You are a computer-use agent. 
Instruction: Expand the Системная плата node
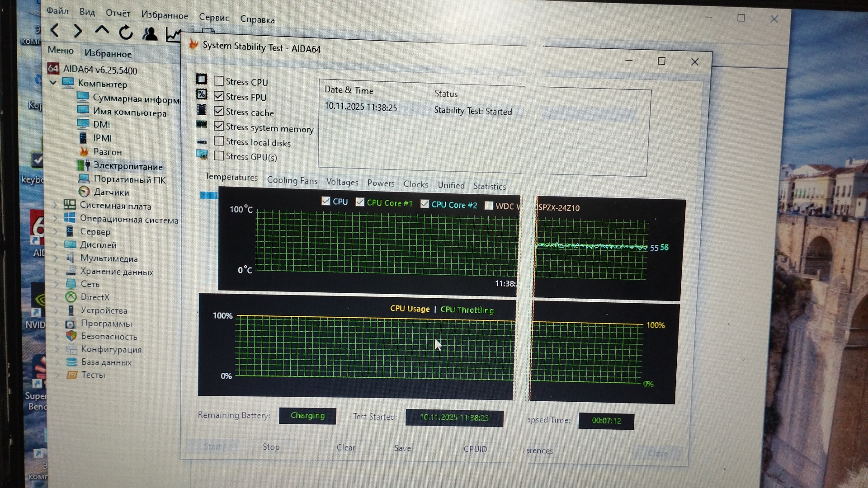click(x=55, y=205)
